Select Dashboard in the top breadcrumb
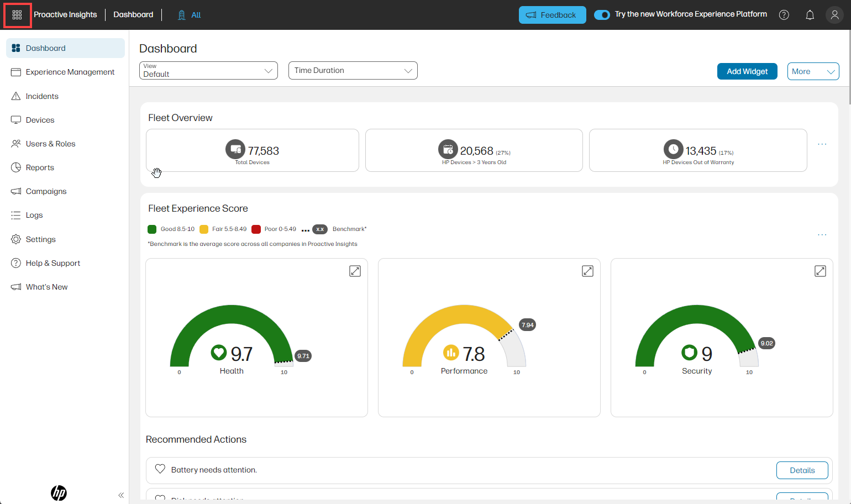This screenshot has width=851, height=504. point(133,14)
